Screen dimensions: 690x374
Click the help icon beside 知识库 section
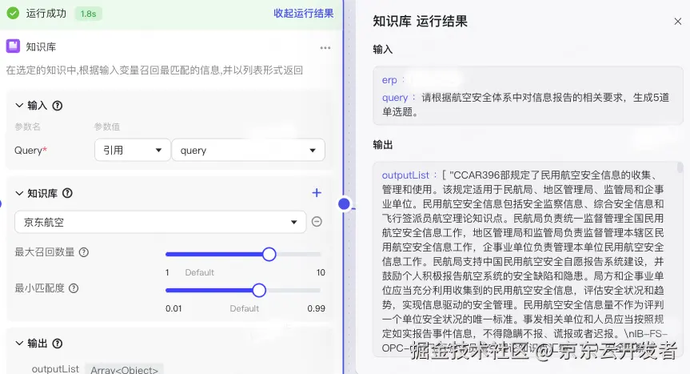click(67, 193)
